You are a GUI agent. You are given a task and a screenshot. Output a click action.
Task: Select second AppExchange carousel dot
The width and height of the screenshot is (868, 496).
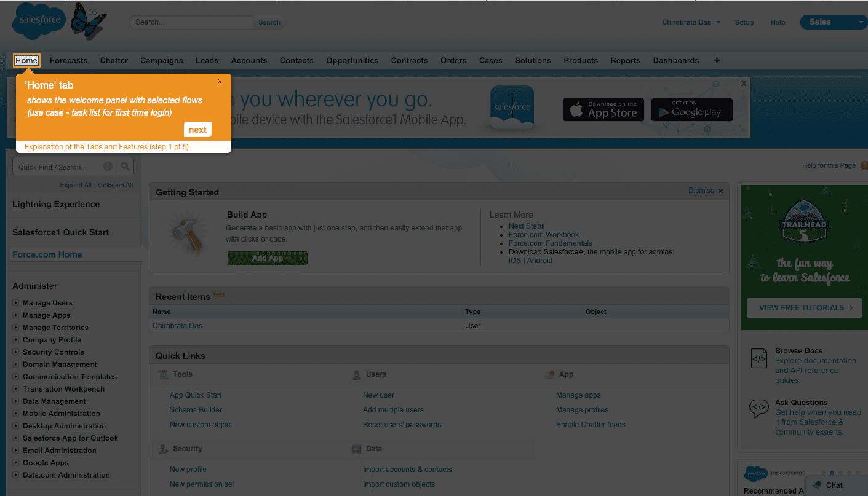(832, 473)
